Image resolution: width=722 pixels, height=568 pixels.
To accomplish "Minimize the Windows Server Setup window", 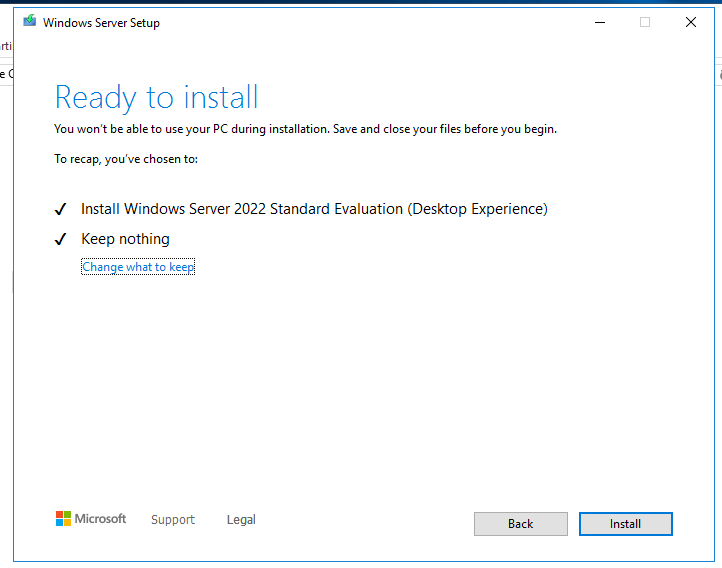I will pyautogui.click(x=600, y=22).
